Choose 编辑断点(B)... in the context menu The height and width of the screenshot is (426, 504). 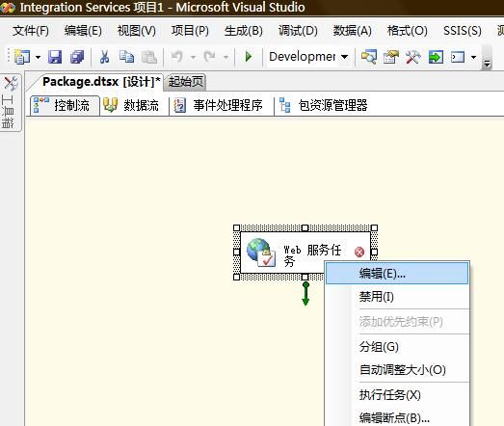pyautogui.click(x=397, y=417)
